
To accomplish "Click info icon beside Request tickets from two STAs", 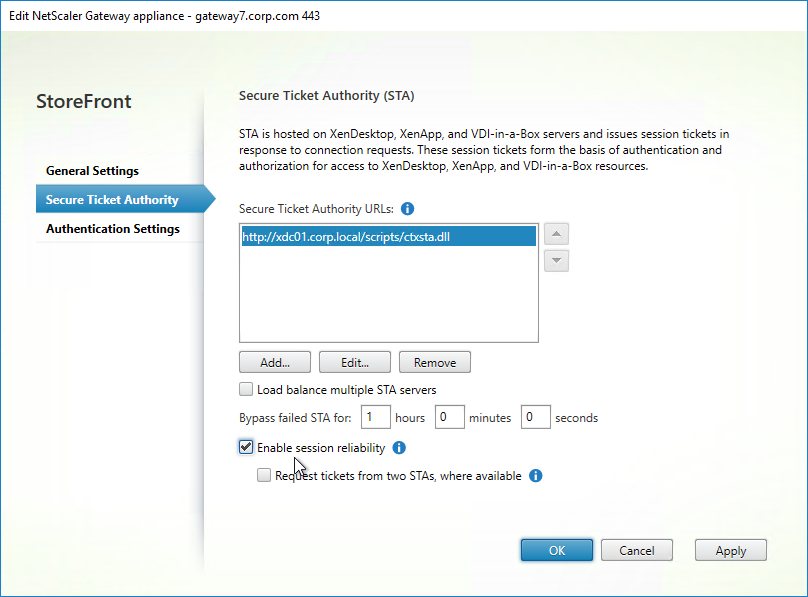I will pos(535,475).
